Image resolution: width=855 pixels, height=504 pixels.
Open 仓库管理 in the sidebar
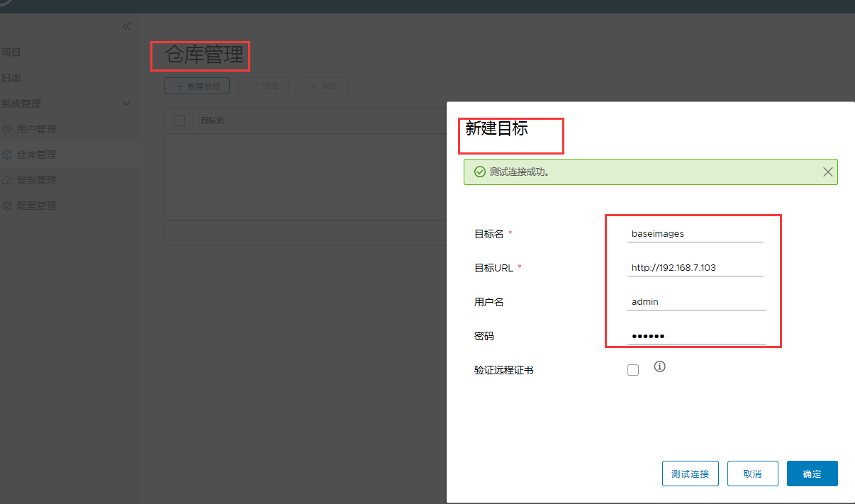pos(36,155)
